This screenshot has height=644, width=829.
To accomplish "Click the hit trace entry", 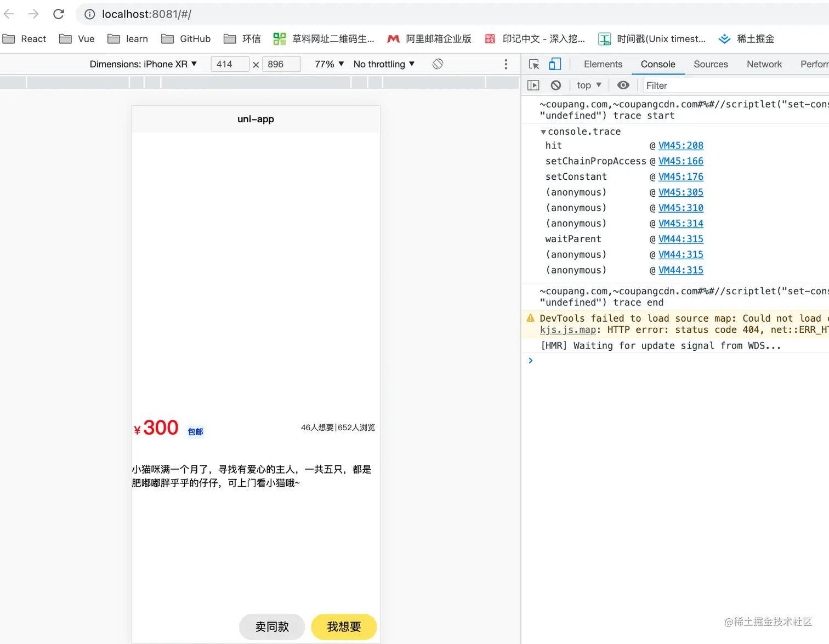I will point(553,145).
